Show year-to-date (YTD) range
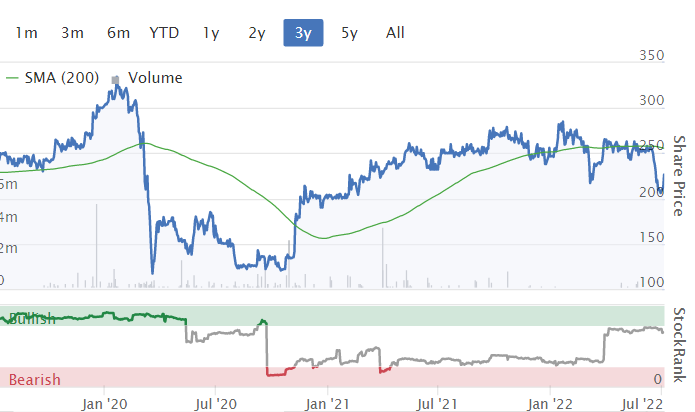Image resolution: width=695 pixels, height=412 pixels. click(164, 33)
